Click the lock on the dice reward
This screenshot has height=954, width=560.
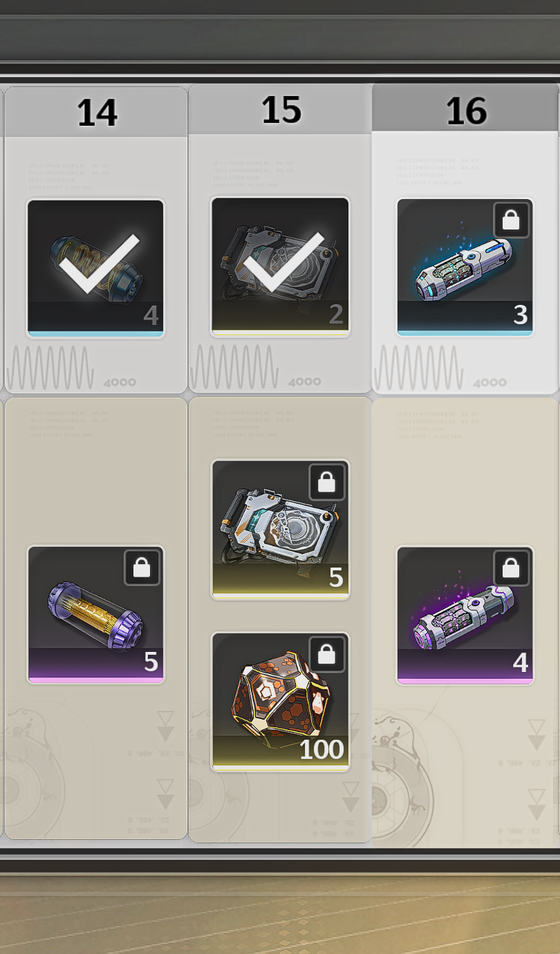[327, 655]
